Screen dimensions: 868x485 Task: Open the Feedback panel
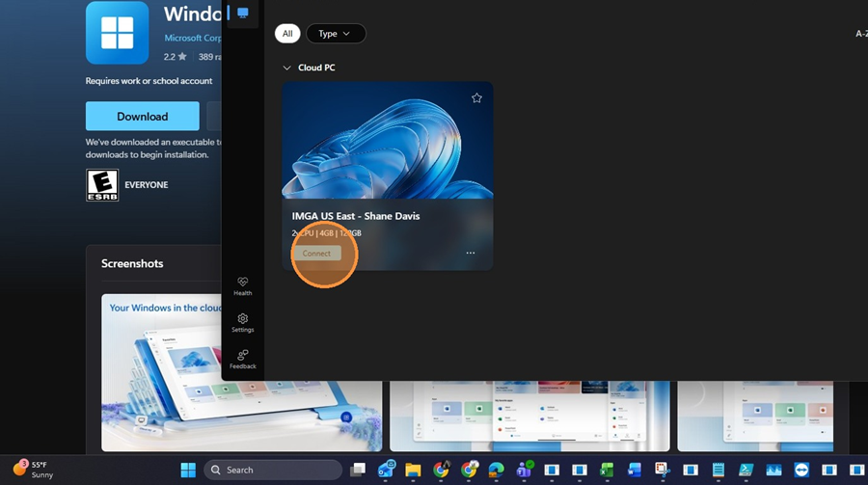point(242,360)
